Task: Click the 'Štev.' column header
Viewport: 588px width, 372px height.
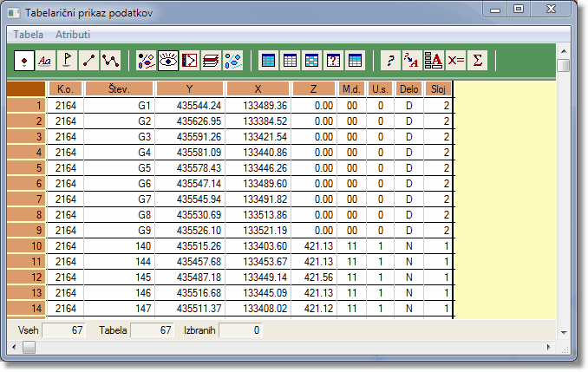Action: [x=120, y=88]
